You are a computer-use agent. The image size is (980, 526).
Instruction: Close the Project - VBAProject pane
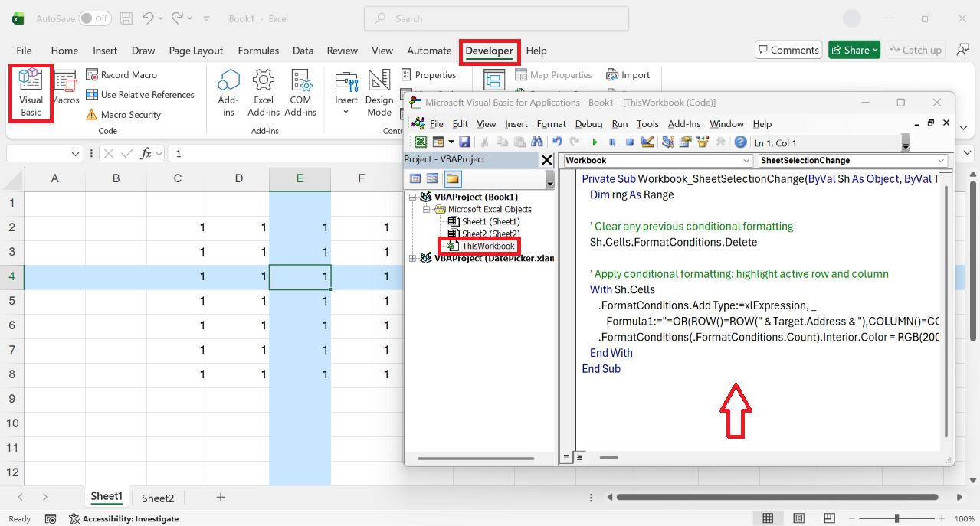point(546,160)
